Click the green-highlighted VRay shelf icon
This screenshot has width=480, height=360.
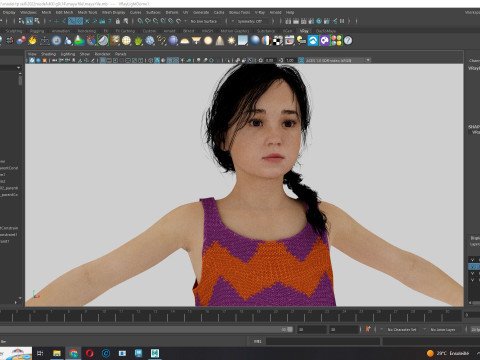[x=103, y=41]
